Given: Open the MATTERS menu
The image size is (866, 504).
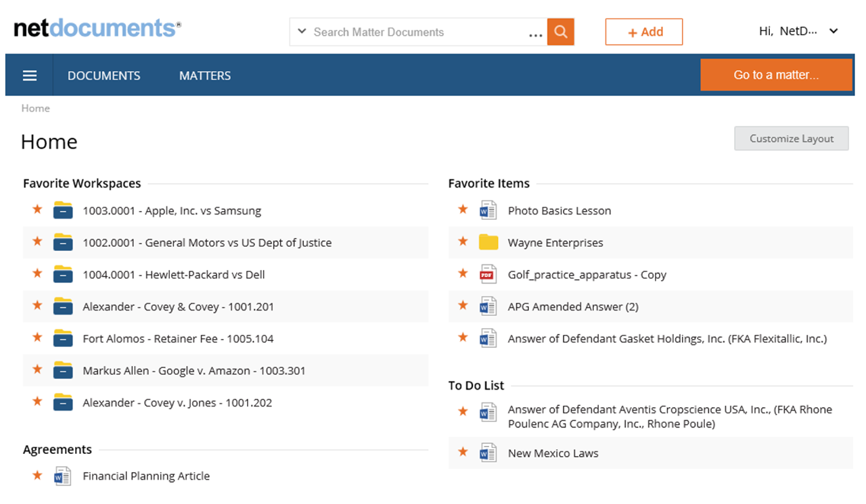Looking at the screenshot, I should [x=205, y=76].
